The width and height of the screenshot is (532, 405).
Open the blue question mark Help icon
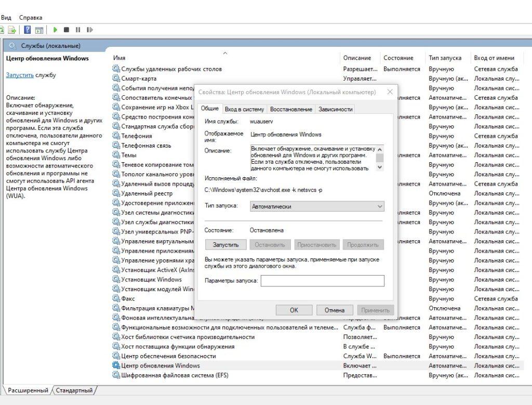point(28,30)
